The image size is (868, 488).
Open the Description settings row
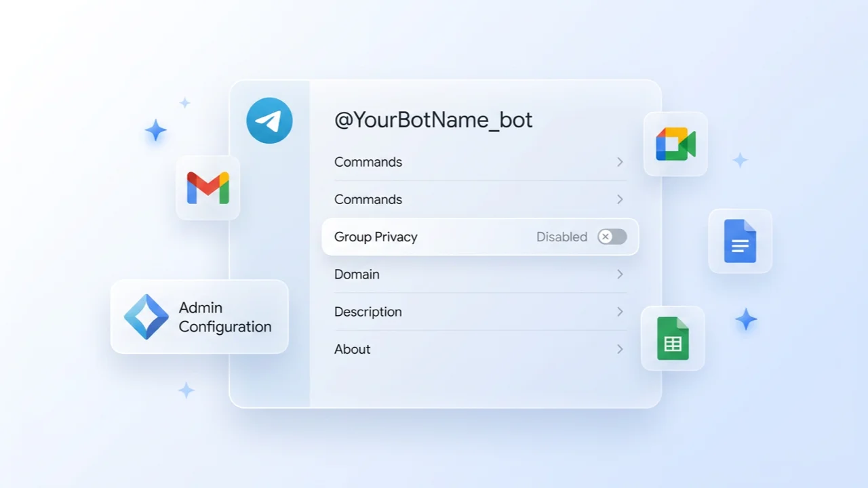click(480, 312)
